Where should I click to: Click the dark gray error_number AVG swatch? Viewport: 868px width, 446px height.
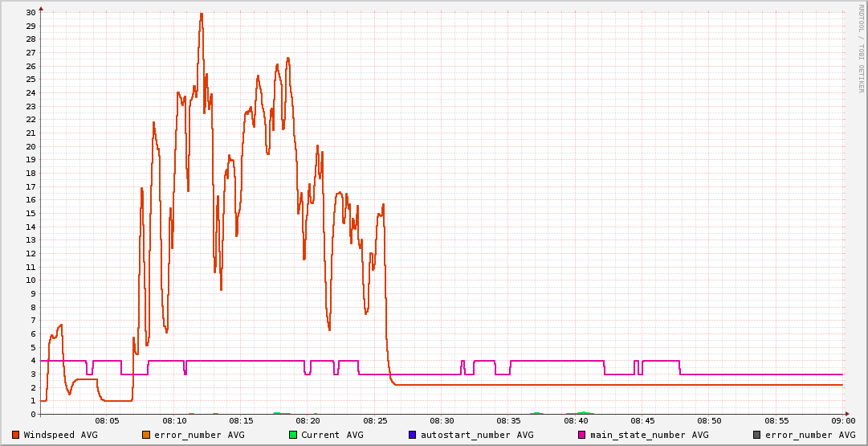tap(756, 435)
